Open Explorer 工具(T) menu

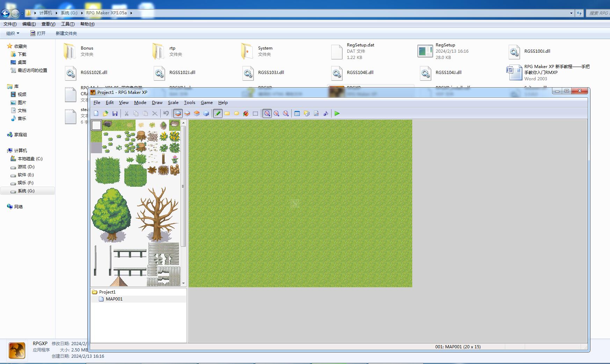tap(68, 24)
